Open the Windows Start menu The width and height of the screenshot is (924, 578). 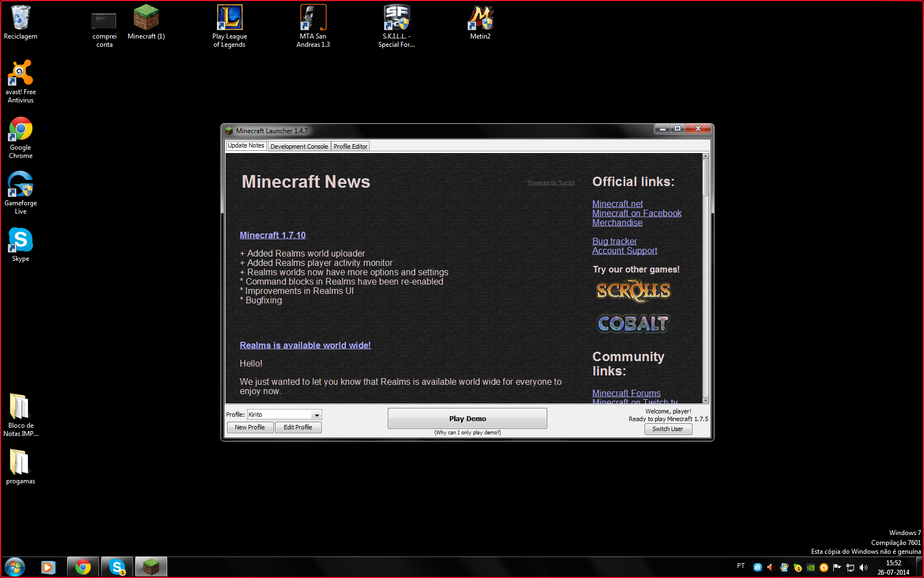pos(15,567)
